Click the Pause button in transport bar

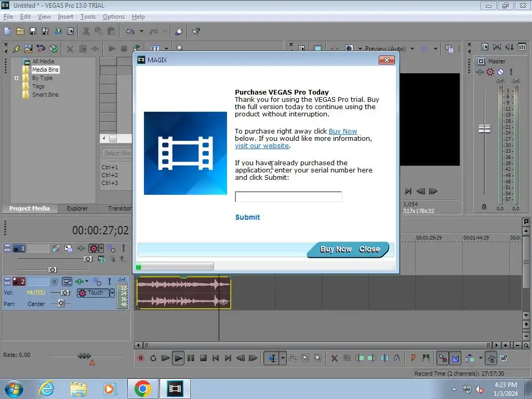(x=191, y=358)
